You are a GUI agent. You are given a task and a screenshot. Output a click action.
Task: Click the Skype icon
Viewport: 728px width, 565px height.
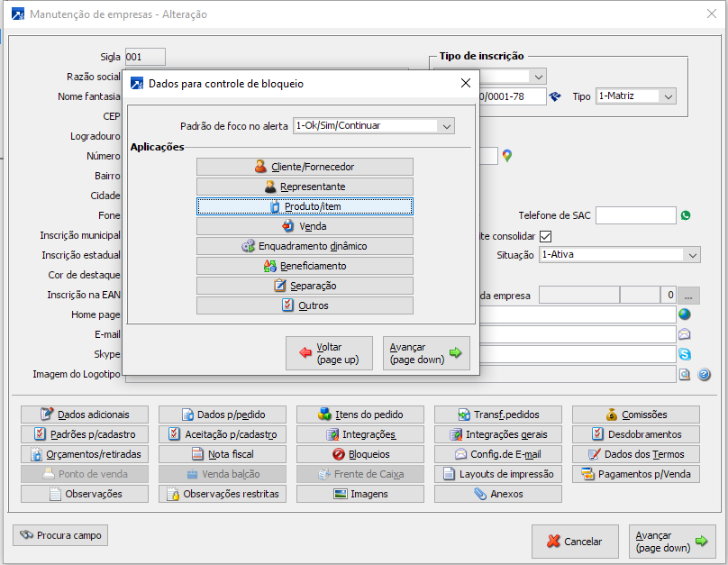tap(685, 354)
